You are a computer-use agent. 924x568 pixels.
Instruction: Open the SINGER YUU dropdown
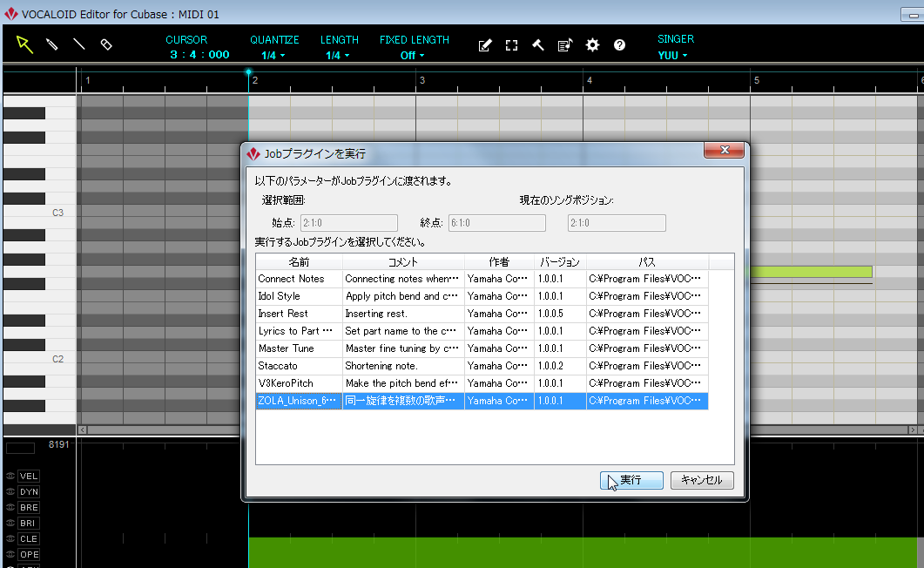point(672,56)
